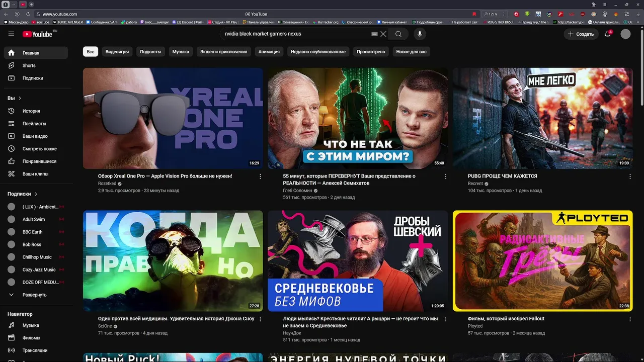Click the Создать button
This screenshot has width=644, height=362.
[x=581, y=34]
